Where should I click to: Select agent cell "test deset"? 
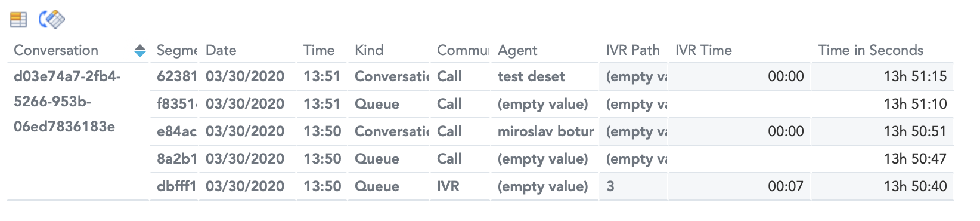pos(531,76)
